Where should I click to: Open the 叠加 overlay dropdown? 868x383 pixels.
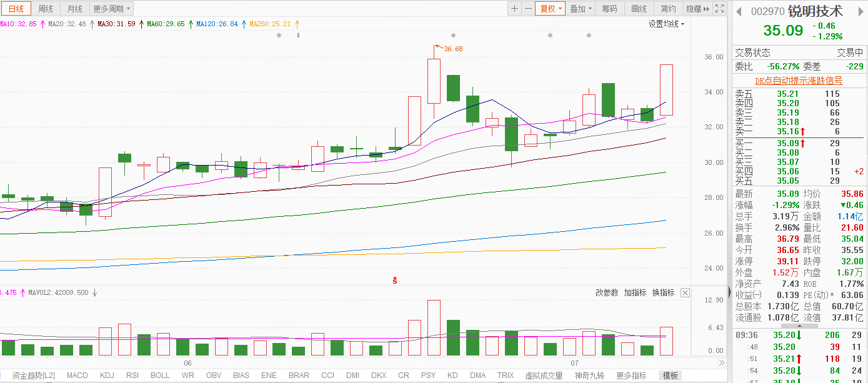tap(581, 9)
